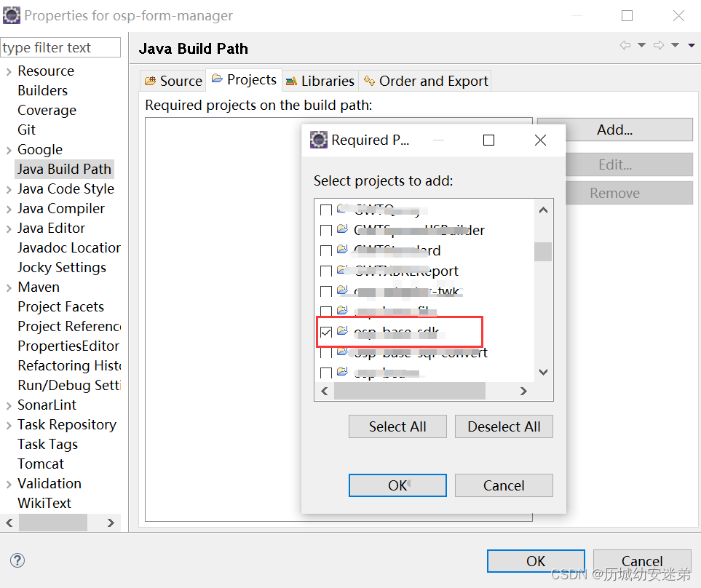Viewport: 701px width, 588px height.
Task: Check the osp_base_sql_convert project checkbox
Action: click(x=325, y=353)
